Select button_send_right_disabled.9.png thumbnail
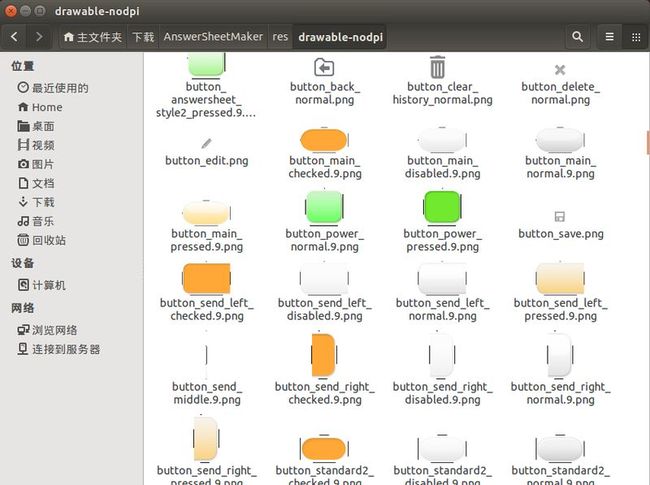Image resolution: width=650 pixels, height=485 pixels. [x=442, y=355]
